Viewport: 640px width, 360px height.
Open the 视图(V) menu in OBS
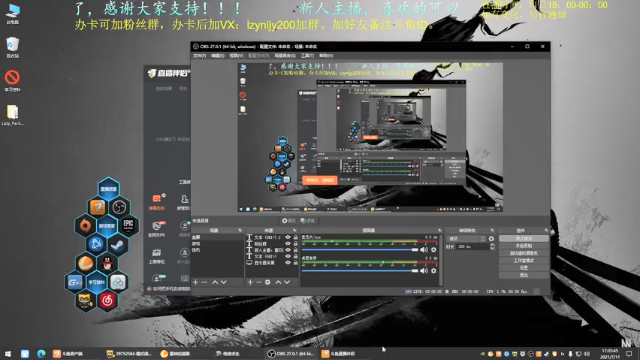click(x=236, y=56)
